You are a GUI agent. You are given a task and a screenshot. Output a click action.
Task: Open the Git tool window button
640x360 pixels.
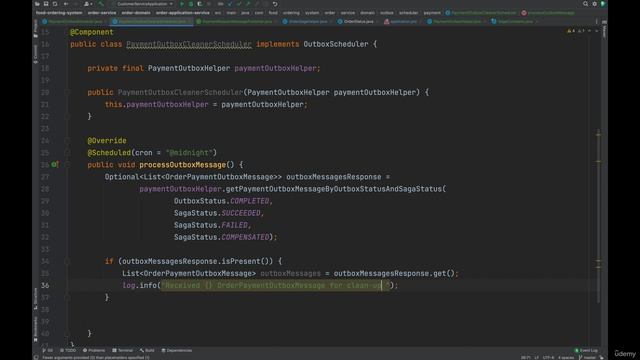(47, 350)
